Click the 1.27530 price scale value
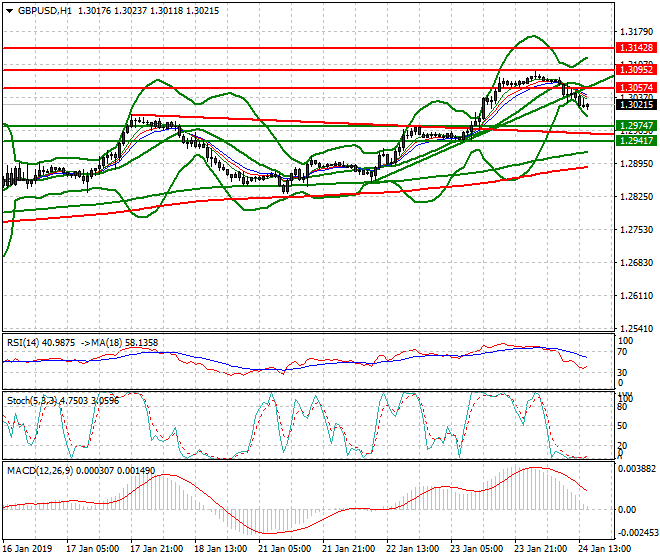 [636, 229]
